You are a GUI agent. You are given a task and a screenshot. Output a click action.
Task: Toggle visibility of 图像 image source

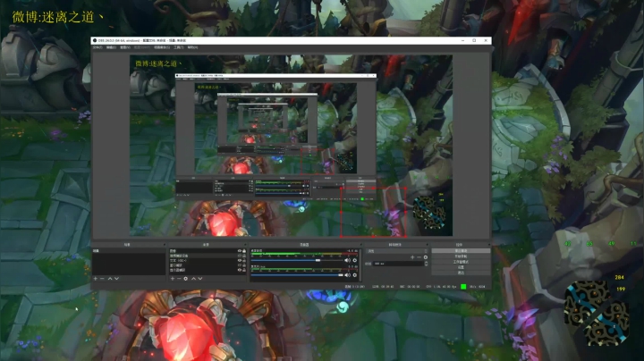click(240, 251)
